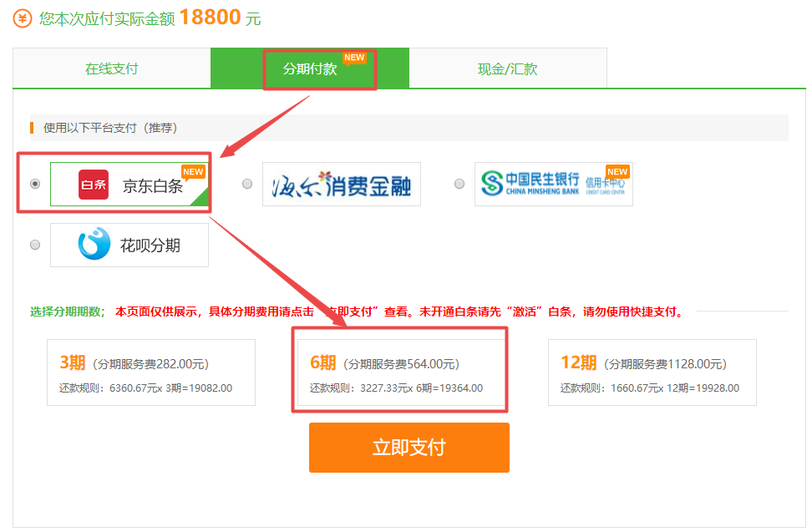Click the blue Huabei installment logo
The width and height of the screenshot is (812, 532).
[94, 245]
